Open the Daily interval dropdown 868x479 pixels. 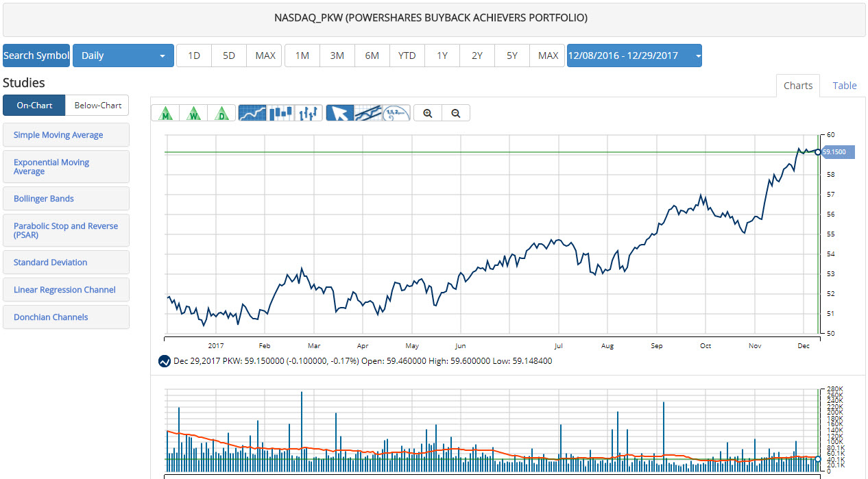pyautogui.click(x=123, y=56)
